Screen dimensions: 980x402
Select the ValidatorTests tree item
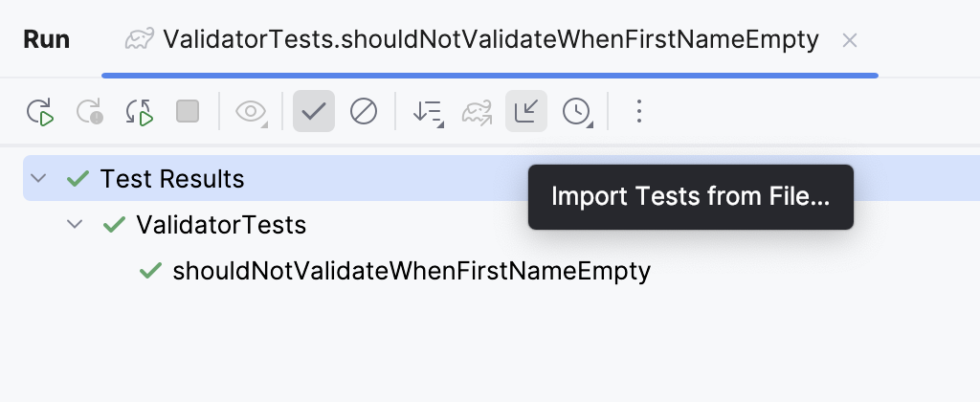tap(220, 225)
